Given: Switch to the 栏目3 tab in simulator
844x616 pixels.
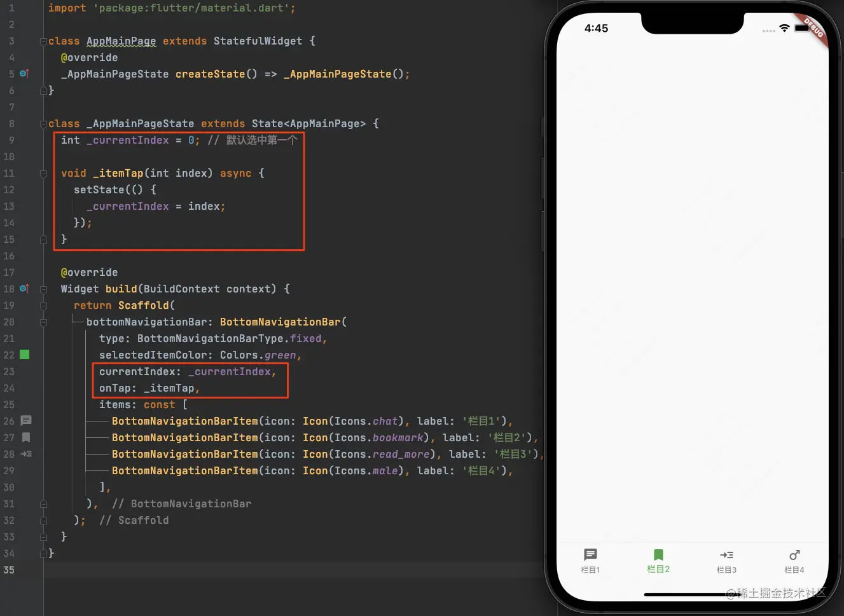Looking at the screenshot, I should 726,561.
